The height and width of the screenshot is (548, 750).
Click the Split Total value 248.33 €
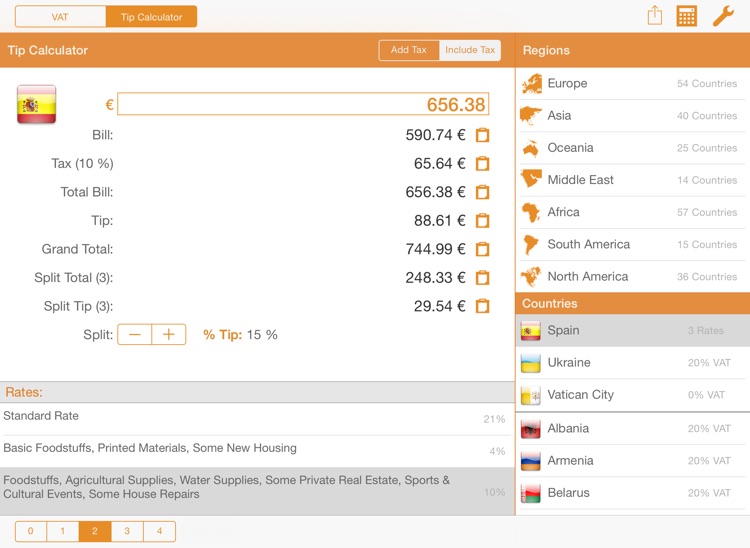point(435,277)
